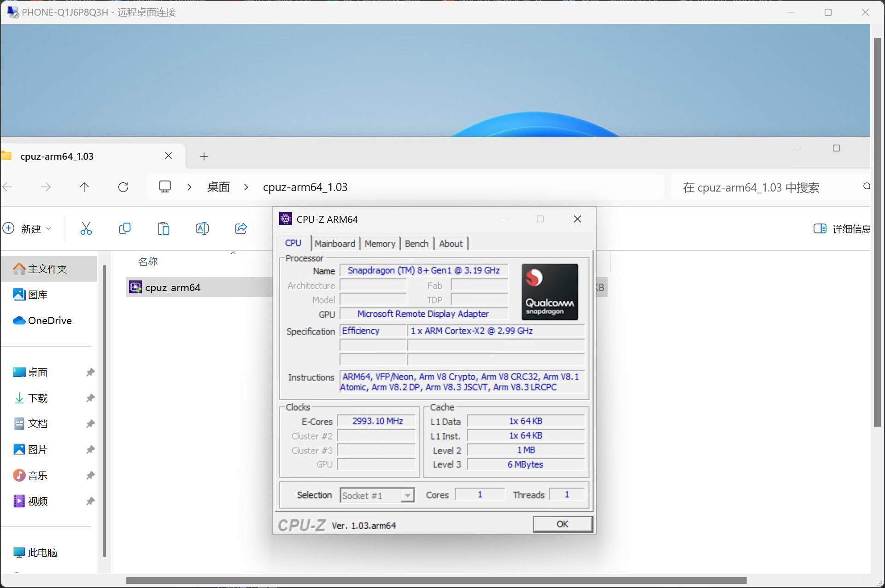Close the CPU-Z ARM64 window
885x588 pixels.
point(577,219)
